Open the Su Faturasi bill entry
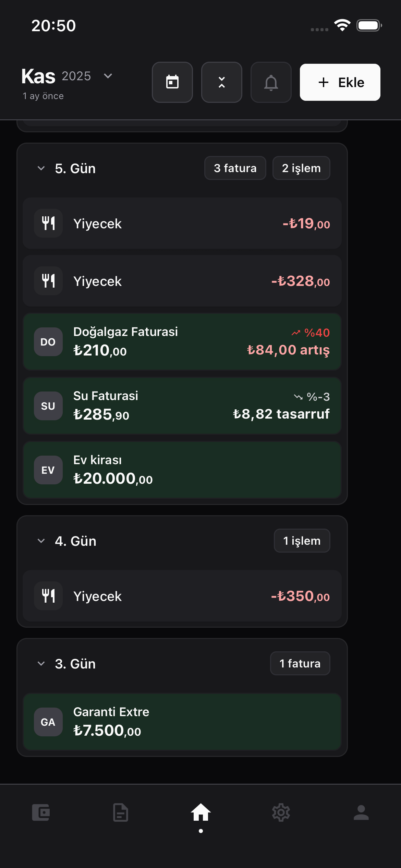Screen dimensions: 401x868 [182, 406]
